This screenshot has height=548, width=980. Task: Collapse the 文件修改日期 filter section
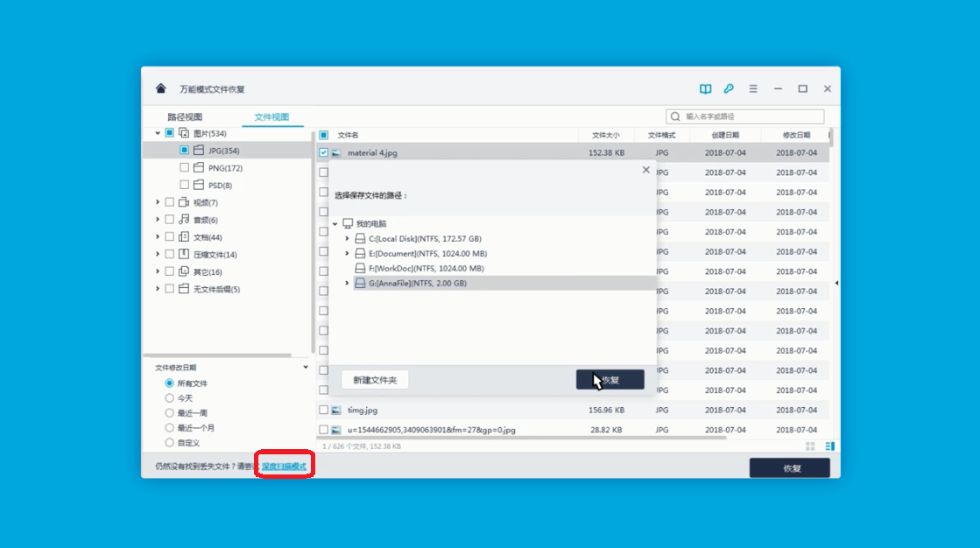(x=306, y=368)
